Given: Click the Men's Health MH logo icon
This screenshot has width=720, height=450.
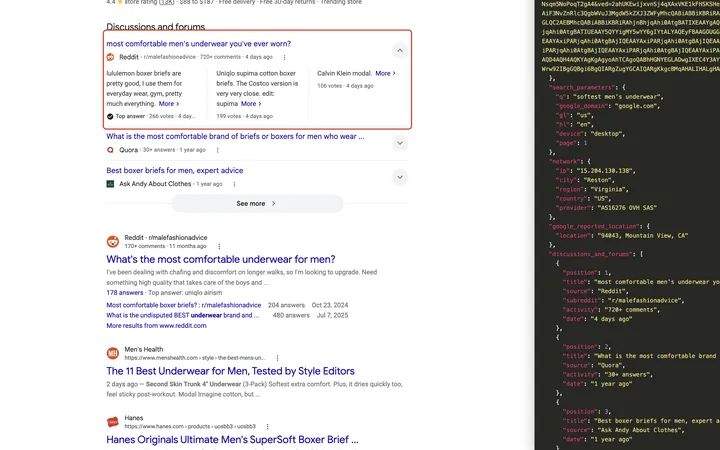Looking at the screenshot, I should click(113, 353).
